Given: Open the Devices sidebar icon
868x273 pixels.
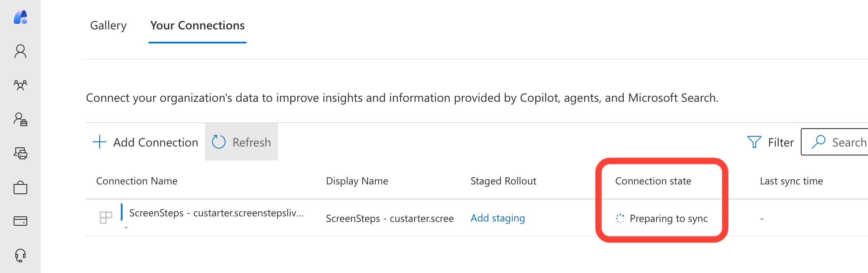Looking at the screenshot, I should 20,153.
